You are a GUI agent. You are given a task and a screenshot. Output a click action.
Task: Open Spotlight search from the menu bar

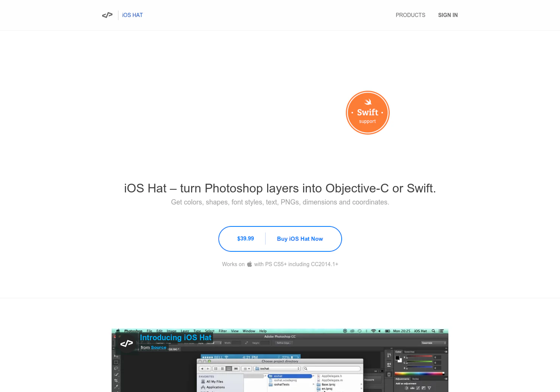tap(434, 331)
